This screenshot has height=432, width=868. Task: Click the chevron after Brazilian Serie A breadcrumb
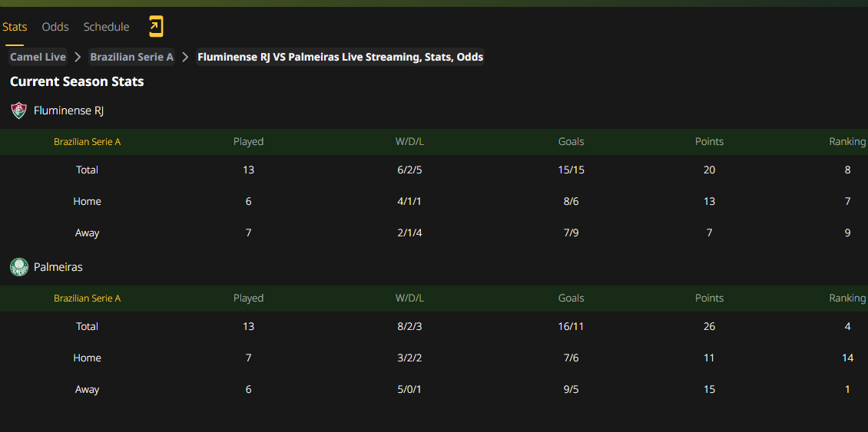[185, 57]
